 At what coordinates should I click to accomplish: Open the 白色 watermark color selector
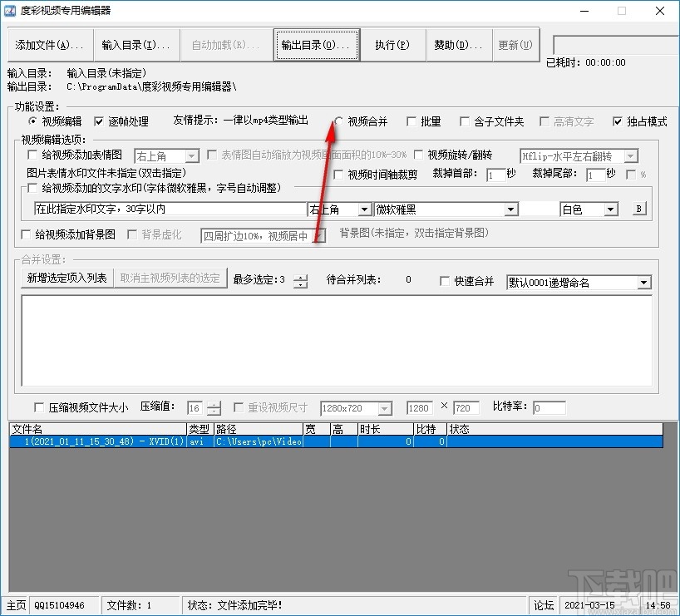589,209
